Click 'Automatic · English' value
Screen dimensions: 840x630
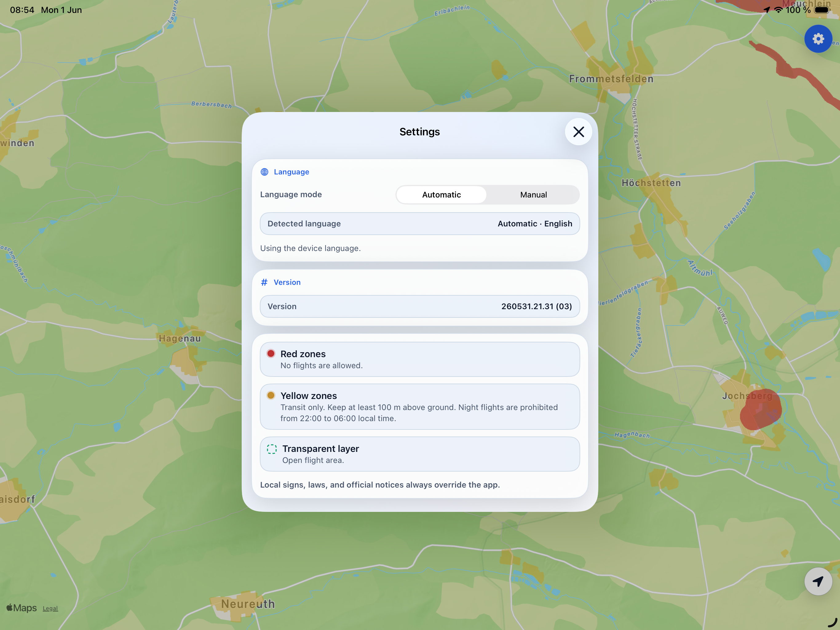[535, 223]
